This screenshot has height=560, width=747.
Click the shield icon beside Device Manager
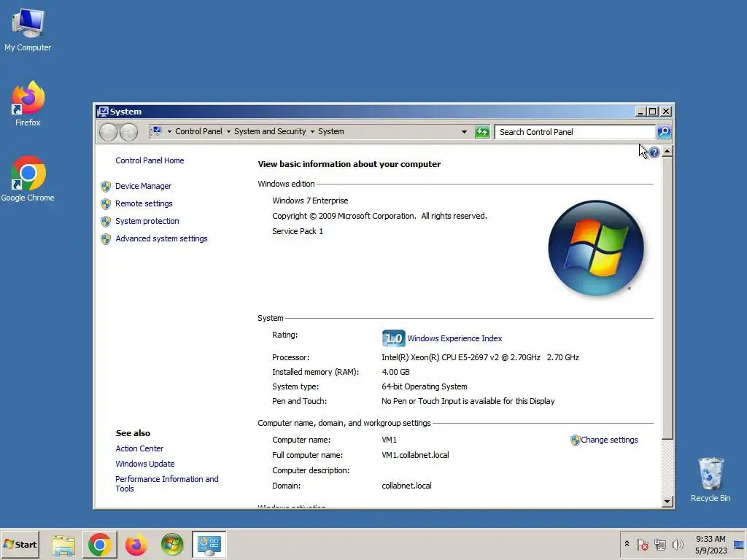coord(106,186)
